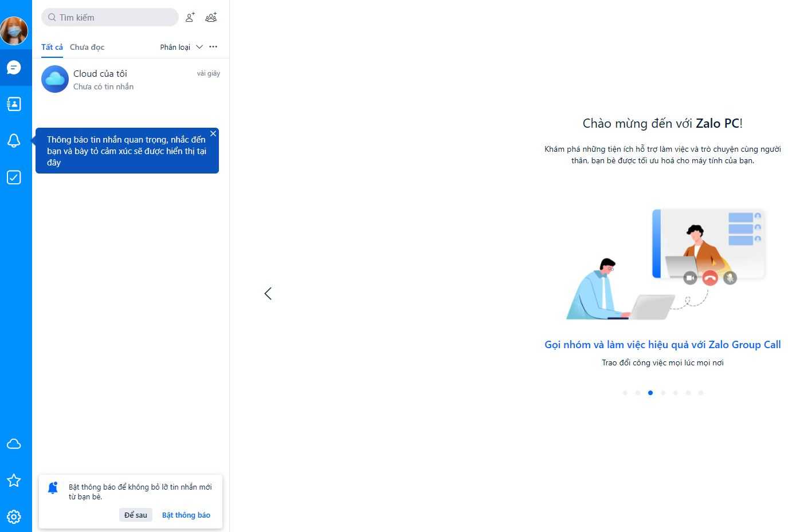Close the blue notification tooltip
The height and width of the screenshot is (532, 788).
213,133
